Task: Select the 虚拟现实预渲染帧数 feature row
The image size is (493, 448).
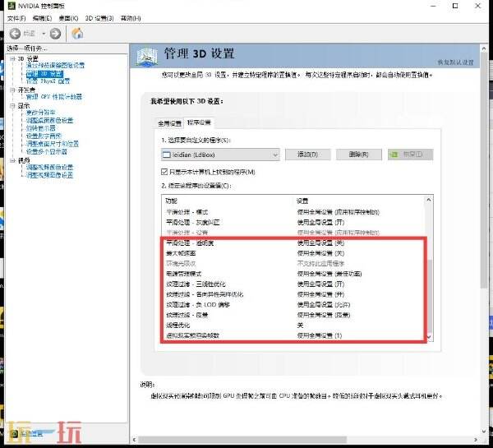Action: coord(192,335)
